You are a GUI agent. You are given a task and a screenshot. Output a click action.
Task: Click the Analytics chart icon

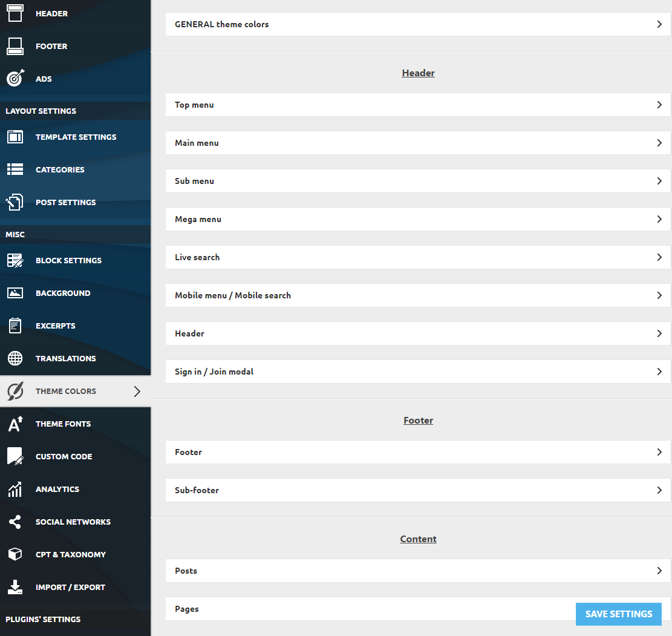[x=15, y=489]
